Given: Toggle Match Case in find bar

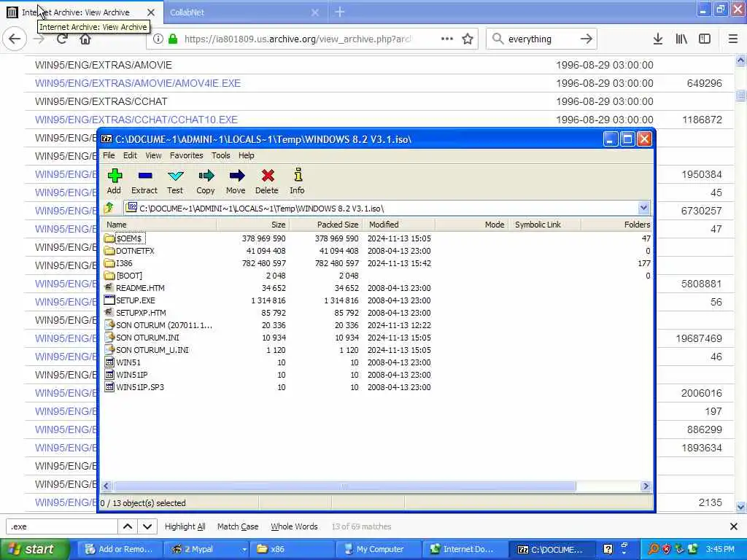Looking at the screenshot, I should point(238,526).
